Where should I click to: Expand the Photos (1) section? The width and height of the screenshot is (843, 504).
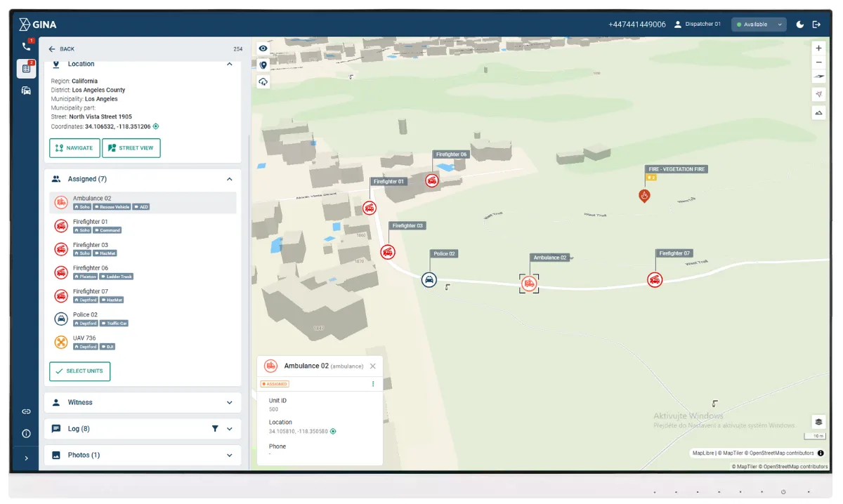tap(229, 455)
